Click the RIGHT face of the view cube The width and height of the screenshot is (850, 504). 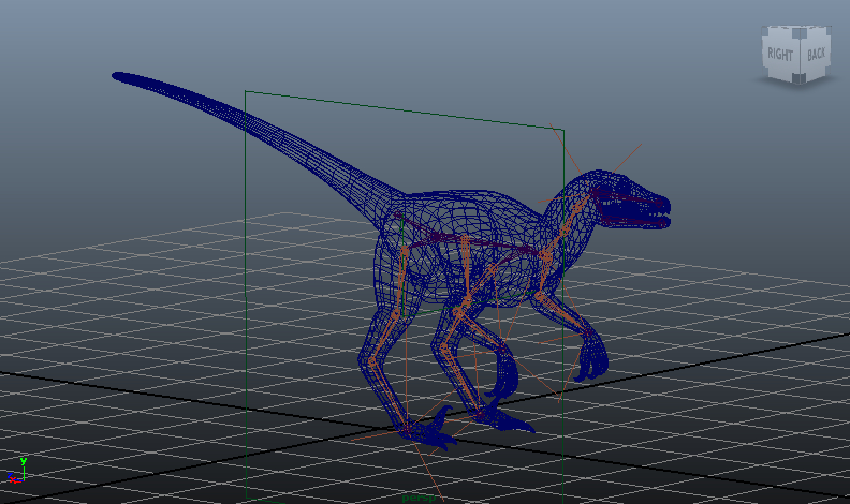[x=781, y=55]
